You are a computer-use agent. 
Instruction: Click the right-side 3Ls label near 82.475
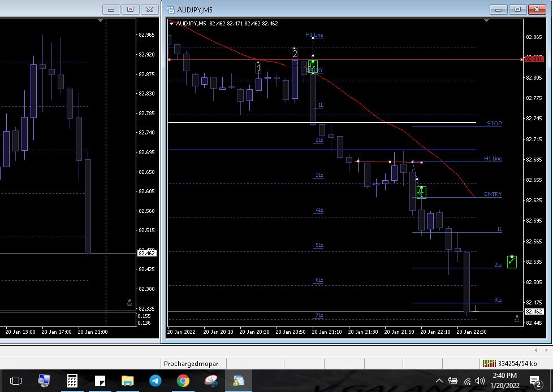[x=498, y=300]
